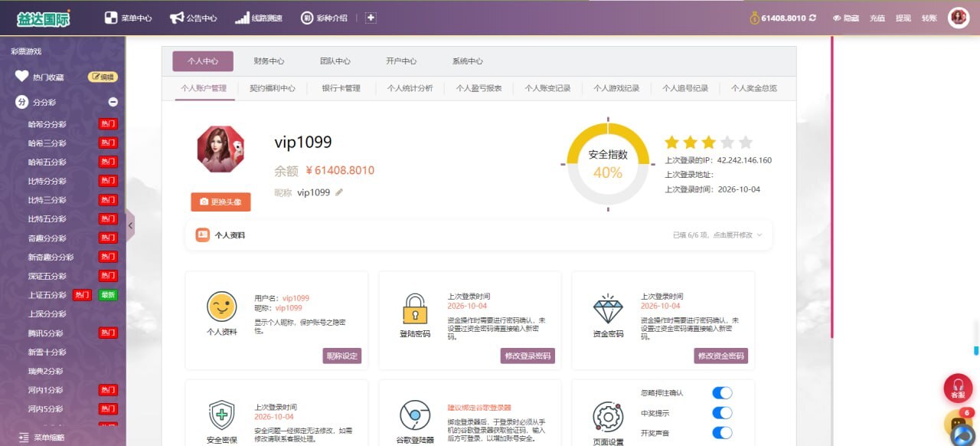Image resolution: width=980 pixels, height=446 pixels.
Task: Open the 公告中心 megaphone item
Action: pyautogui.click(x=193, y=18)
